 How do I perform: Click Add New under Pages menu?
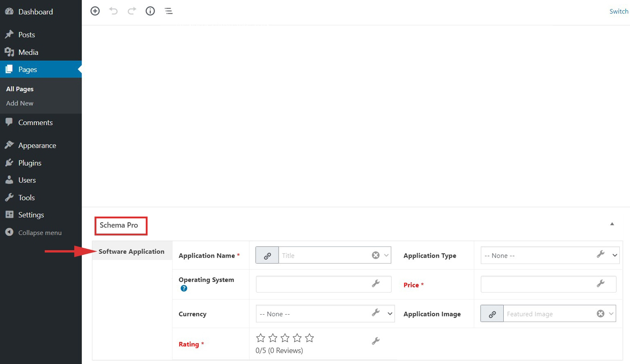pos(19,103)
